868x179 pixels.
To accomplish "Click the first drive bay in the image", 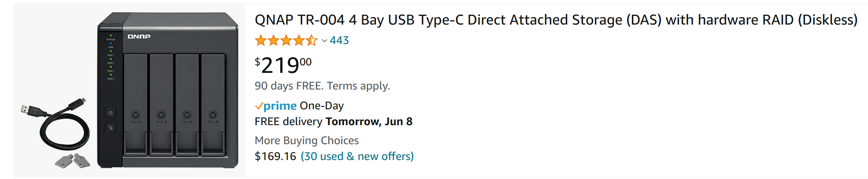I will [136, 105].
